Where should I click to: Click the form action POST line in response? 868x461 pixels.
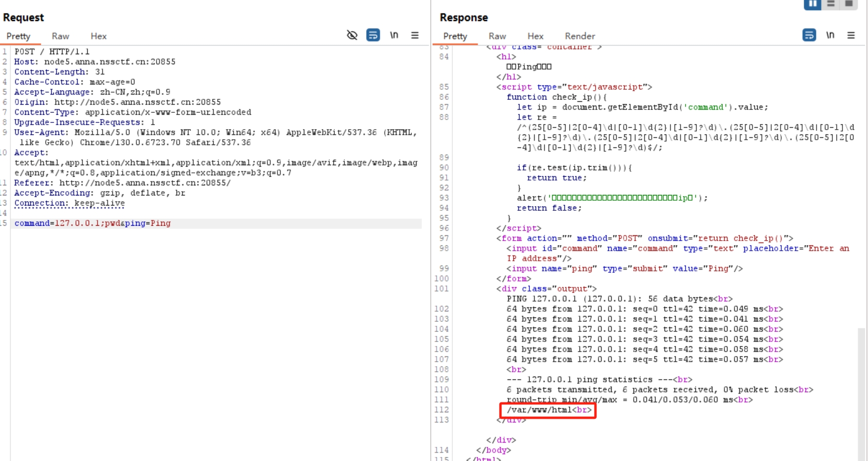644,238
